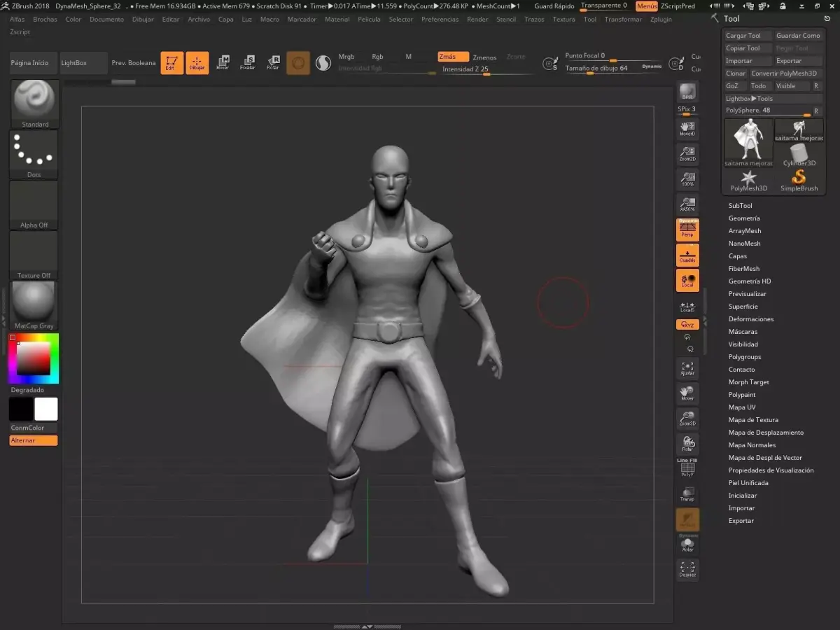840x630 pixels.
Task: Select the saitama mejorado large tool thumbnail
Action: click(749, 143)
